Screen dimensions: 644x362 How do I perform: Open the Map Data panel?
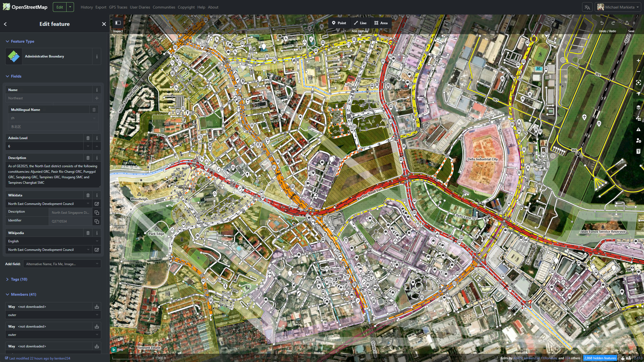pos(638,119)
